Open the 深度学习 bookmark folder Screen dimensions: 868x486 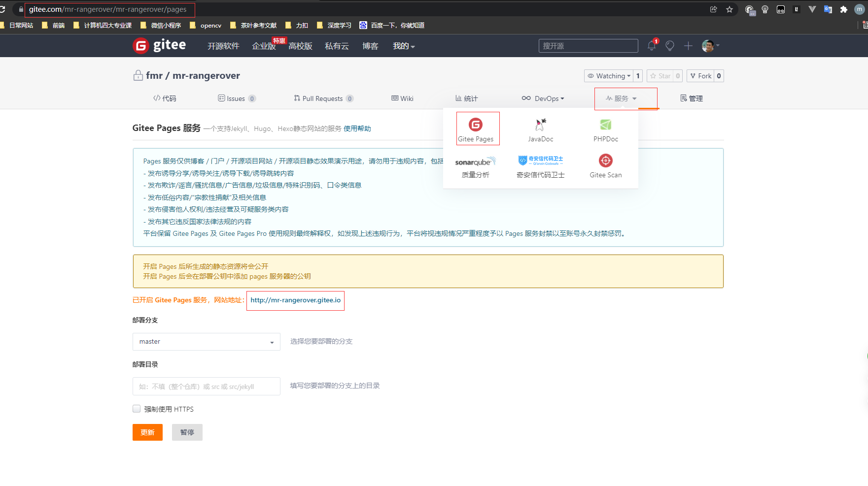[x=334, y=25]
